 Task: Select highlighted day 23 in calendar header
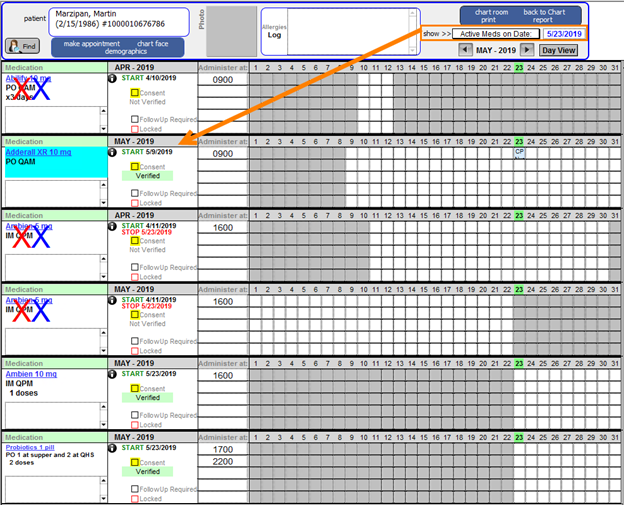519,68
